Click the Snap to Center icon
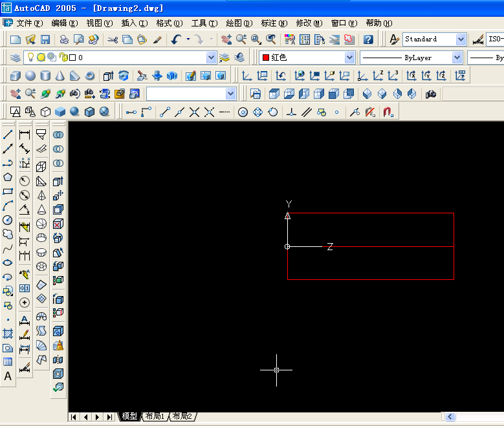The height and width of the screenshot is (426, 504). pos(243,112)
